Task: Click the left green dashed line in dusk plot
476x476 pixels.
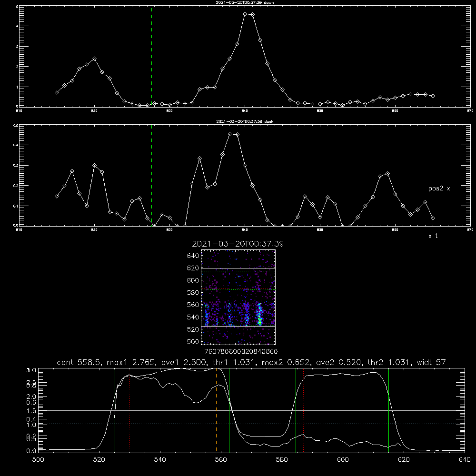Action: (x=151, y=175)
